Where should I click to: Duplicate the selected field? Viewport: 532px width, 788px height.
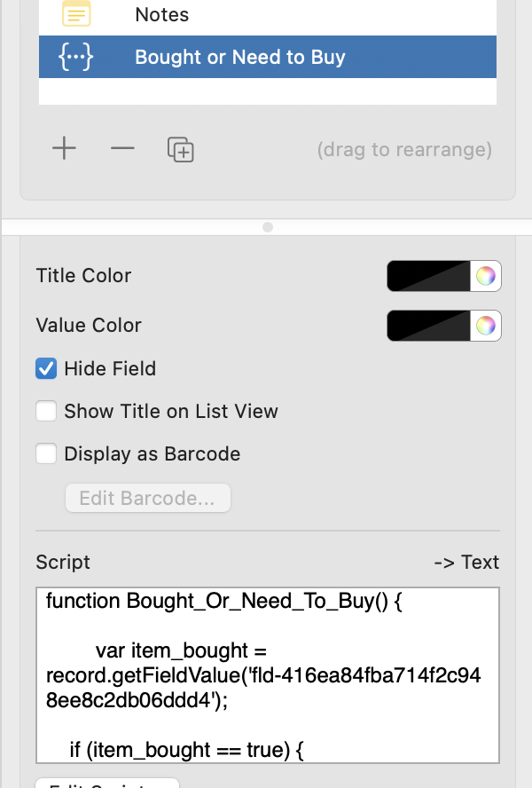coord(181,149)
